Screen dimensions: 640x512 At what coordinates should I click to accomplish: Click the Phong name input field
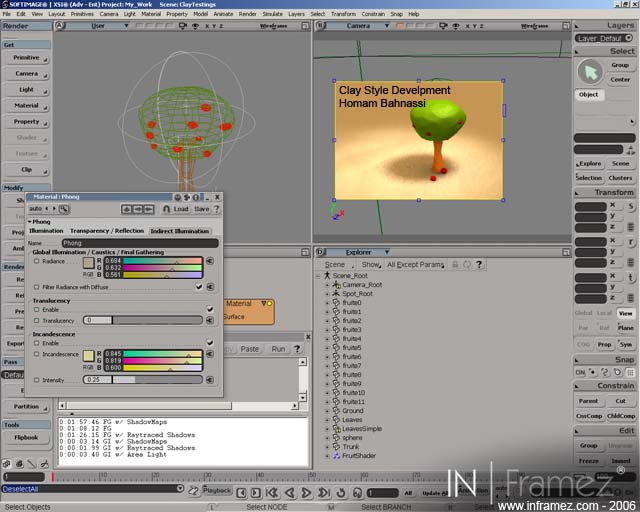click(x=138, y=243)
